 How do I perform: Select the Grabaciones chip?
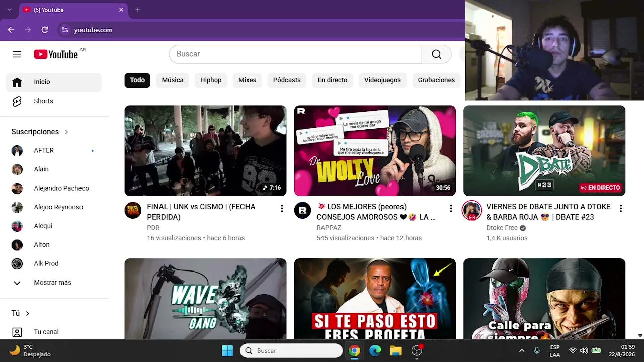pos(436,80)
